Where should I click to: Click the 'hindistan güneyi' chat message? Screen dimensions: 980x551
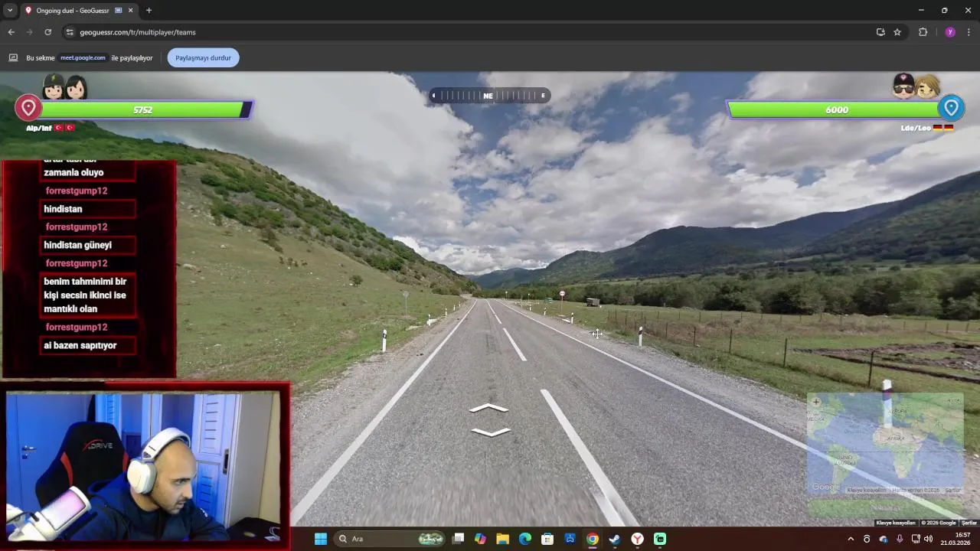[x=87, y=245]
